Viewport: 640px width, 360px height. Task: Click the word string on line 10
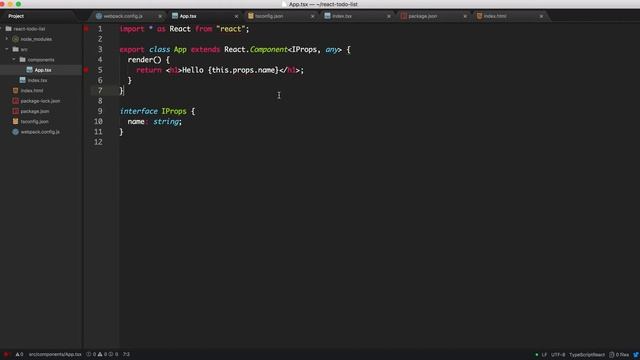pos(166,122)
